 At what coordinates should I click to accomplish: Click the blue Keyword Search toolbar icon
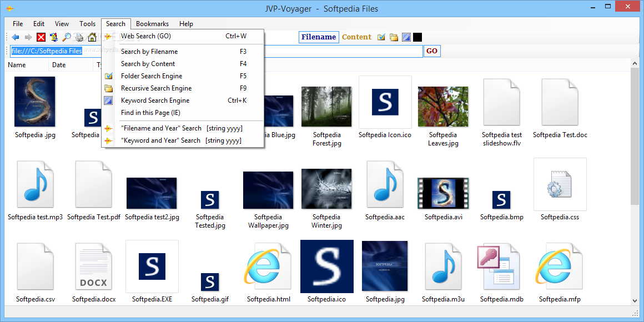click(406, 37)
